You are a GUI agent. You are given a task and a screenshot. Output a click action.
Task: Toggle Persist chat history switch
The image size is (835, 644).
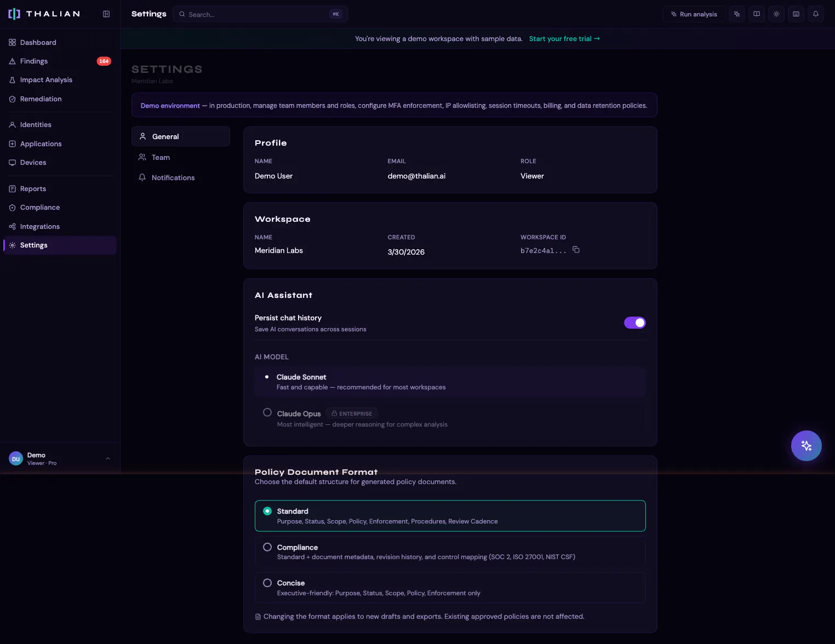[x=635, y=323]
